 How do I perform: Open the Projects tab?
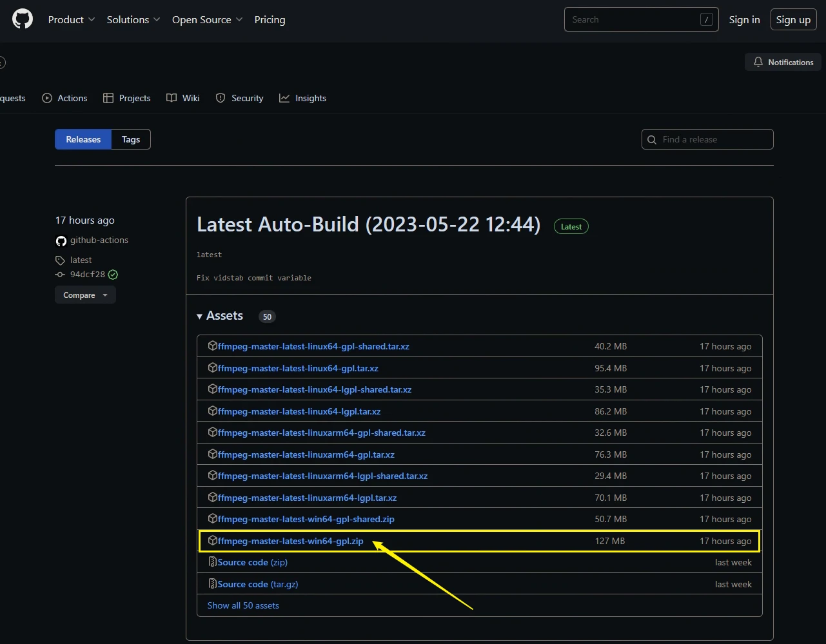tap(127, 98)
